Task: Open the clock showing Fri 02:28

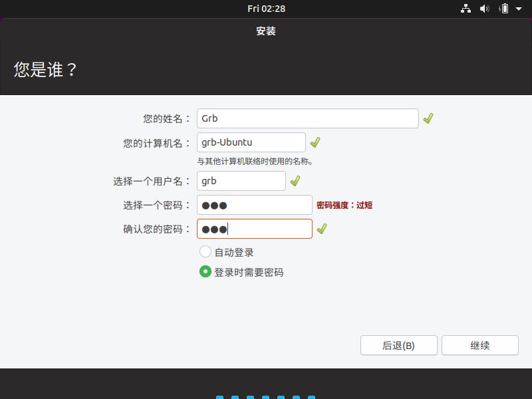Action: pyautogui.click(x=267, y=9)
